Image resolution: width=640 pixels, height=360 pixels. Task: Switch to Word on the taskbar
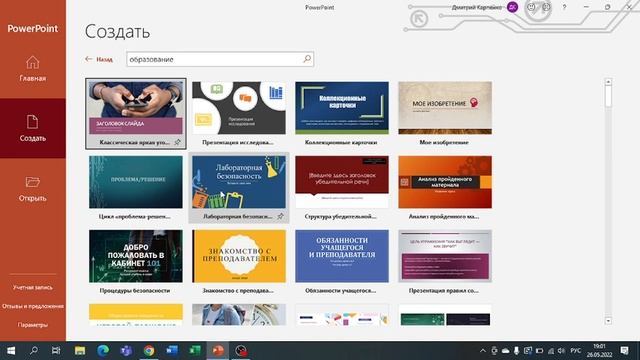click(x=172, y=351)
